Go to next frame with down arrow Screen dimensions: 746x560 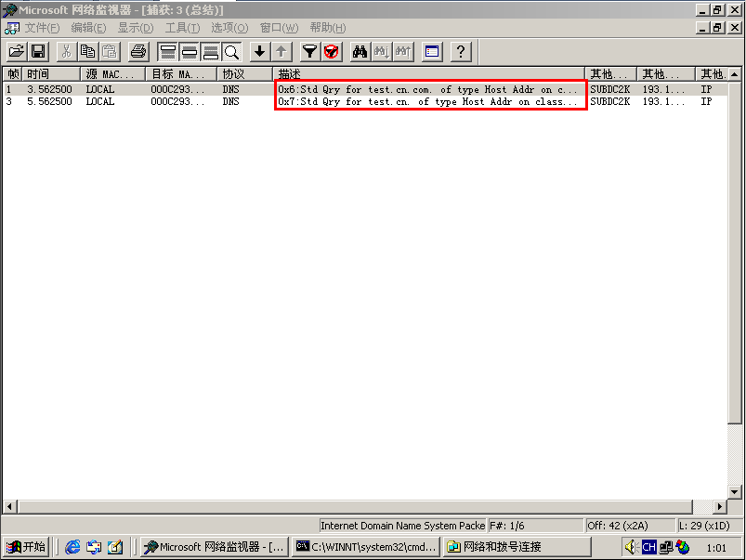click(260, 52)
